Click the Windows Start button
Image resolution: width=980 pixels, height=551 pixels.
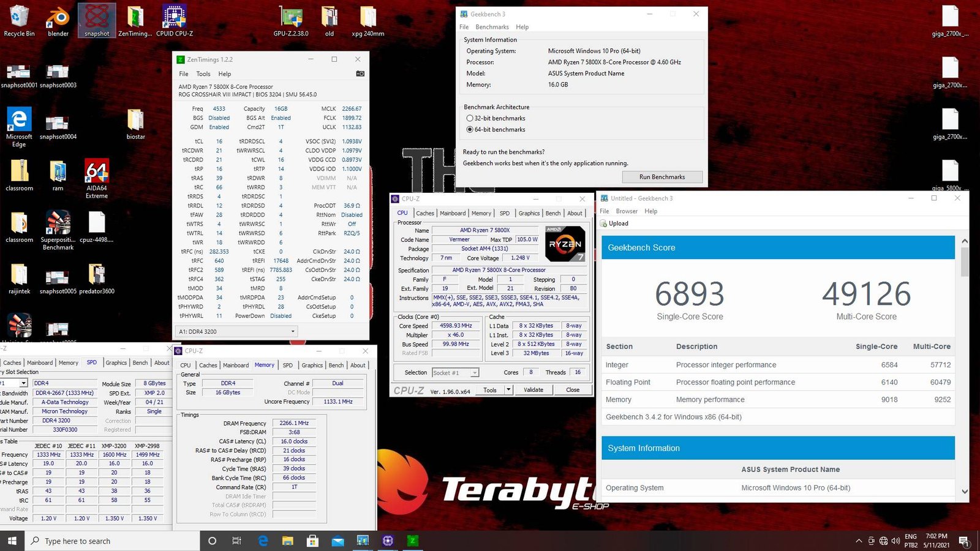[x=12, y=541]
